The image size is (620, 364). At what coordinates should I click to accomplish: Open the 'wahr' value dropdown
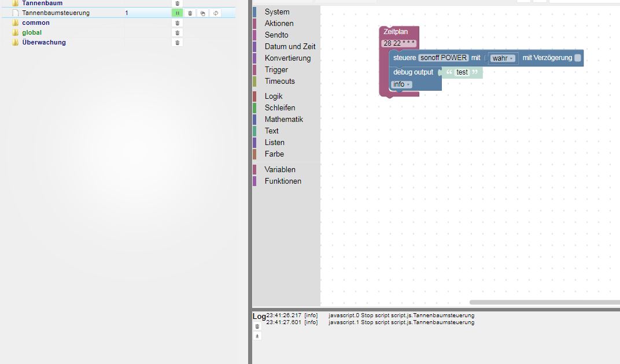pyautogui.click(x=503, y=58)
